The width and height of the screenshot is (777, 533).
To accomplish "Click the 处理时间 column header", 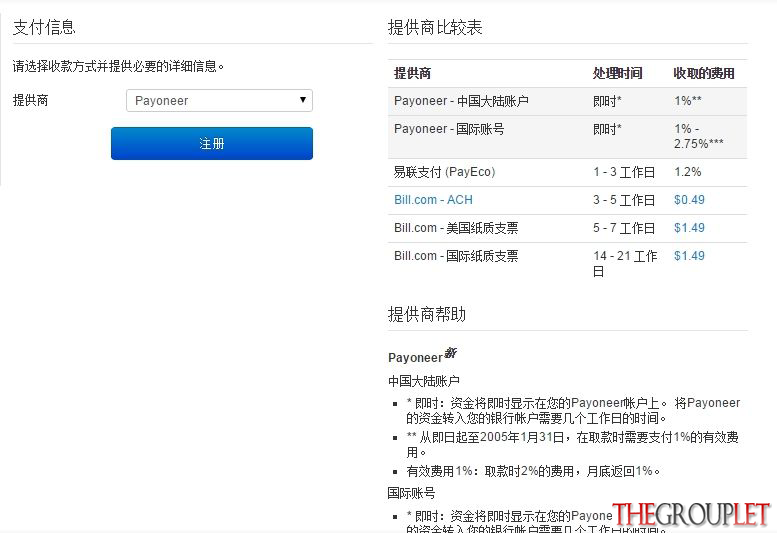I will click(x=617, y=74).
